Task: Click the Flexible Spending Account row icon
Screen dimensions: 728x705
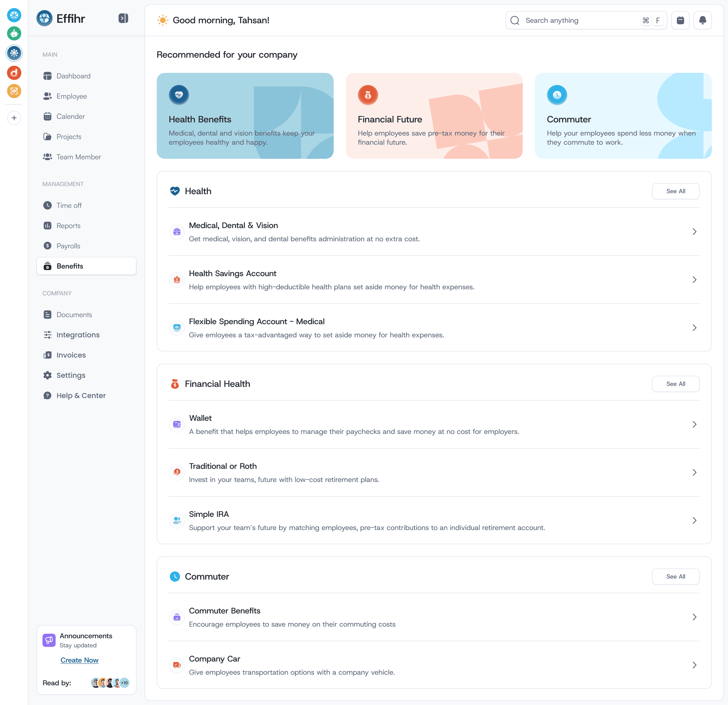Action: (x=177, y=328)
